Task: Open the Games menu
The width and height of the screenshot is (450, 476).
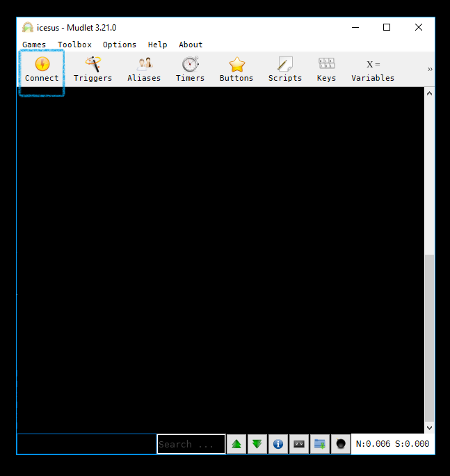Action: pyautogui.click(x=34, y=45)
